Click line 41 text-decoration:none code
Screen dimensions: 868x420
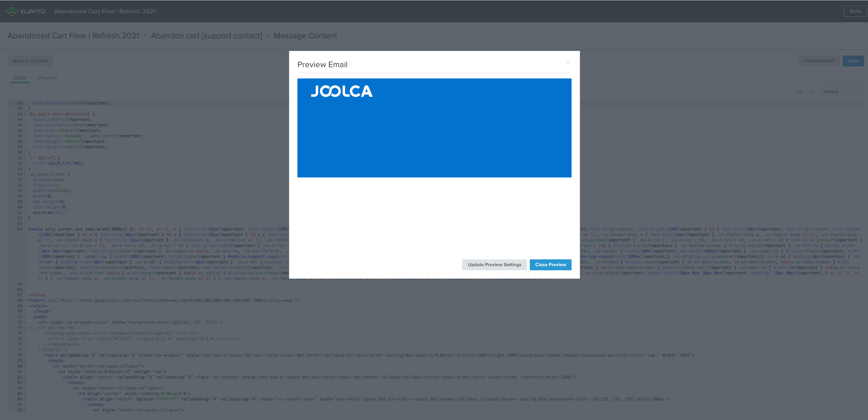click(x=71, y=103)
